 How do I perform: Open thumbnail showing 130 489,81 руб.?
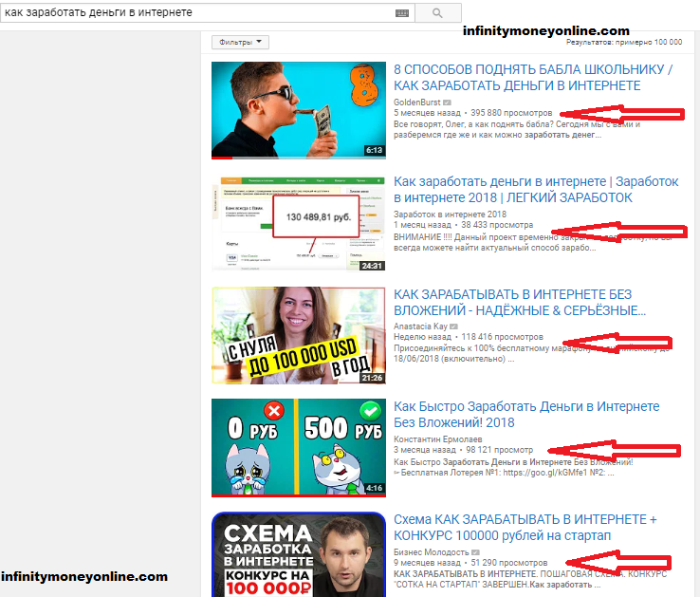coord(299,223)
